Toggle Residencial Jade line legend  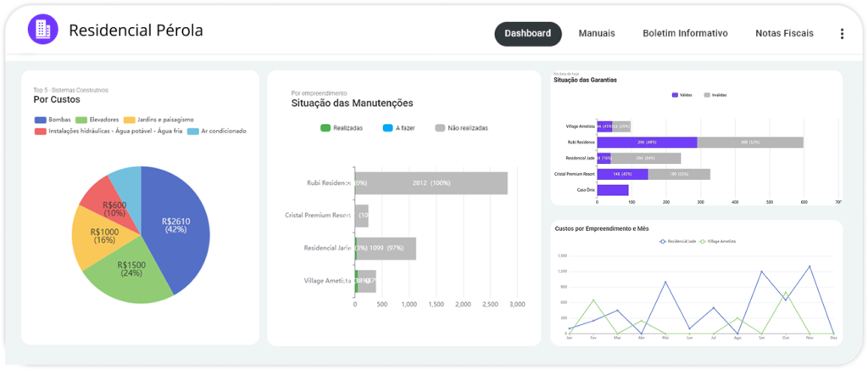[678, 241]
